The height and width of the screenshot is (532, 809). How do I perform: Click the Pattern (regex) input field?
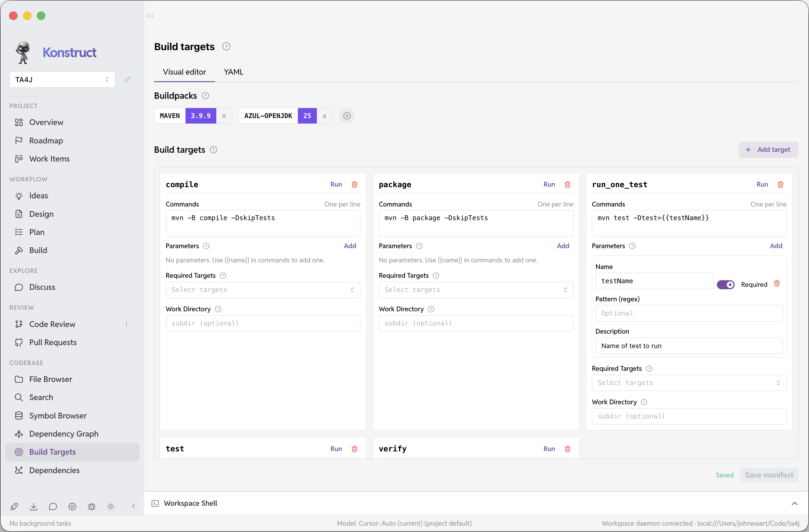point(689,313)
